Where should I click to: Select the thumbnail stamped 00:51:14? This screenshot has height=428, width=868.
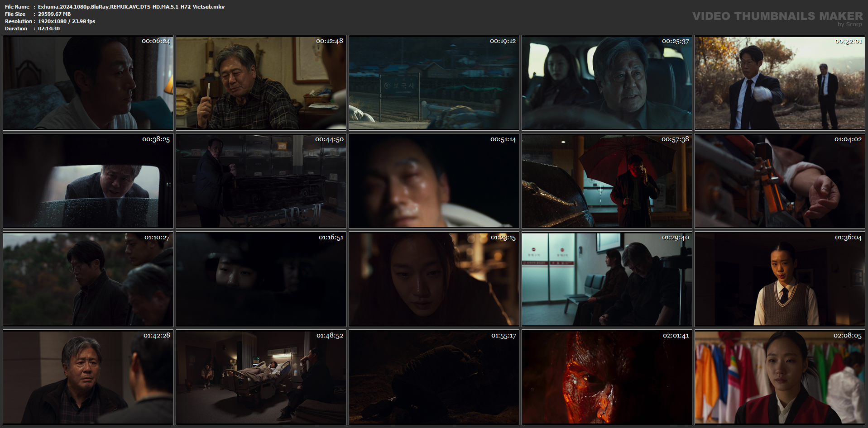(434, 181)
